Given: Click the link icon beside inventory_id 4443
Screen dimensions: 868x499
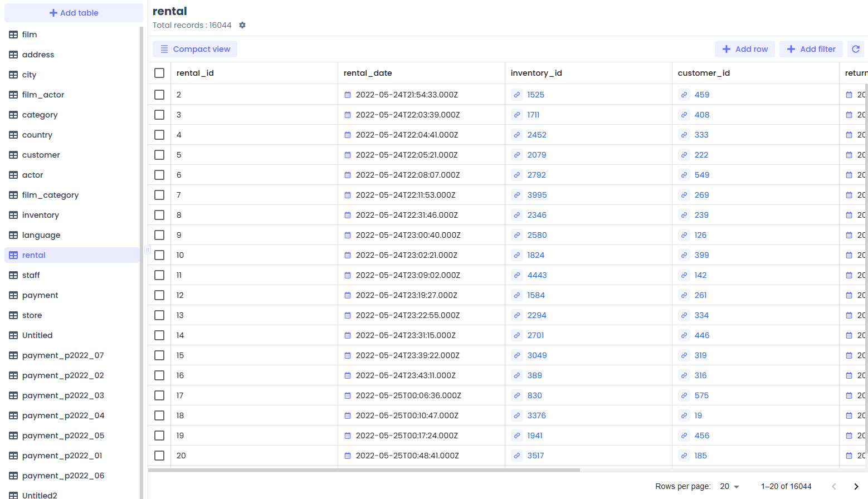Looking at the screenshot, I should 517,275.
